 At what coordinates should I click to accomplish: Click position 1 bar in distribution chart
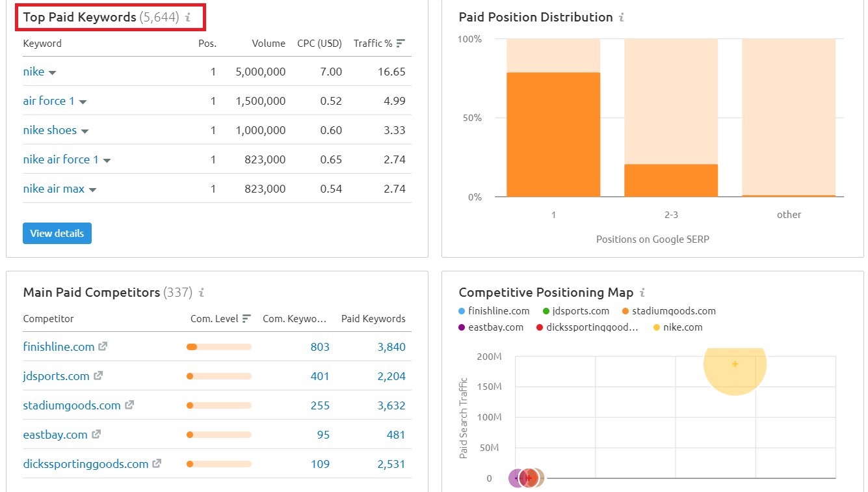click(553, 135)
